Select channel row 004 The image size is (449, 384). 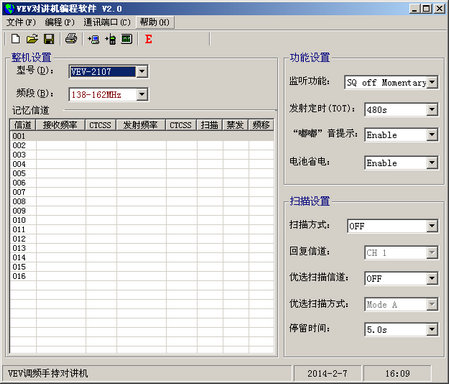tap(142, 164)
